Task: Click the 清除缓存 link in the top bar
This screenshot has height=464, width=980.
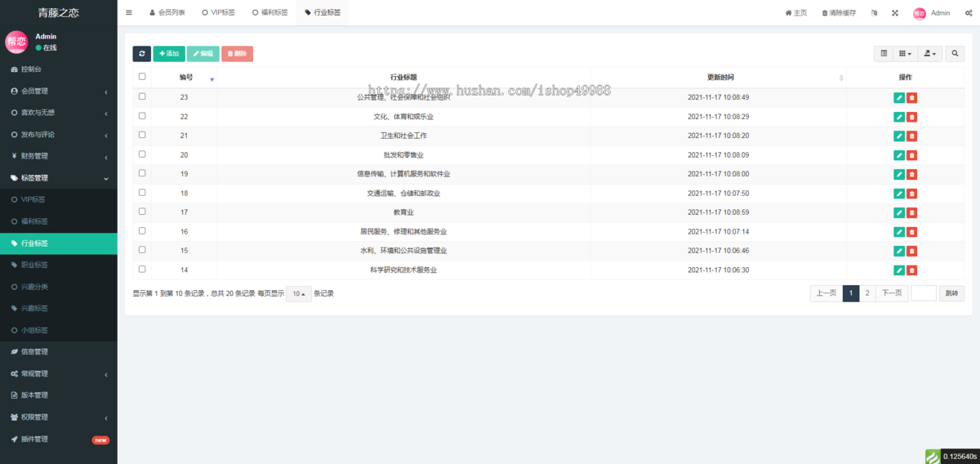Action: click(839, 13)
